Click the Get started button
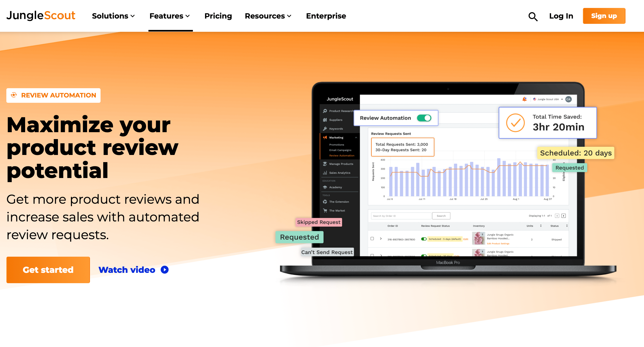 [x=48, y=270]
